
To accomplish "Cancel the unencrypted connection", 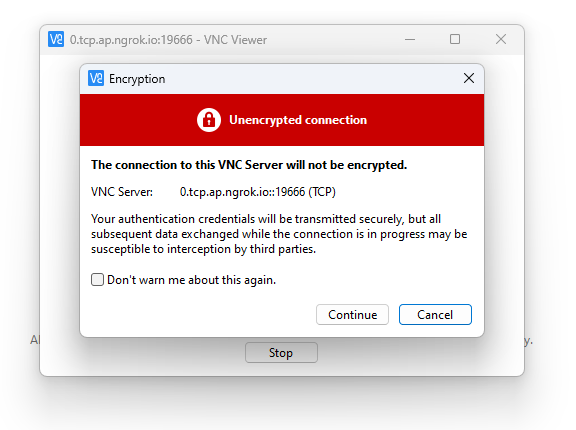I will 435,314.
